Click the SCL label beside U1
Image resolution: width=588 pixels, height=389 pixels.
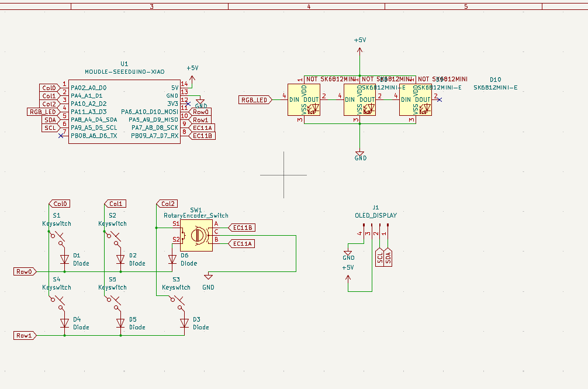(x=51, y=128)
